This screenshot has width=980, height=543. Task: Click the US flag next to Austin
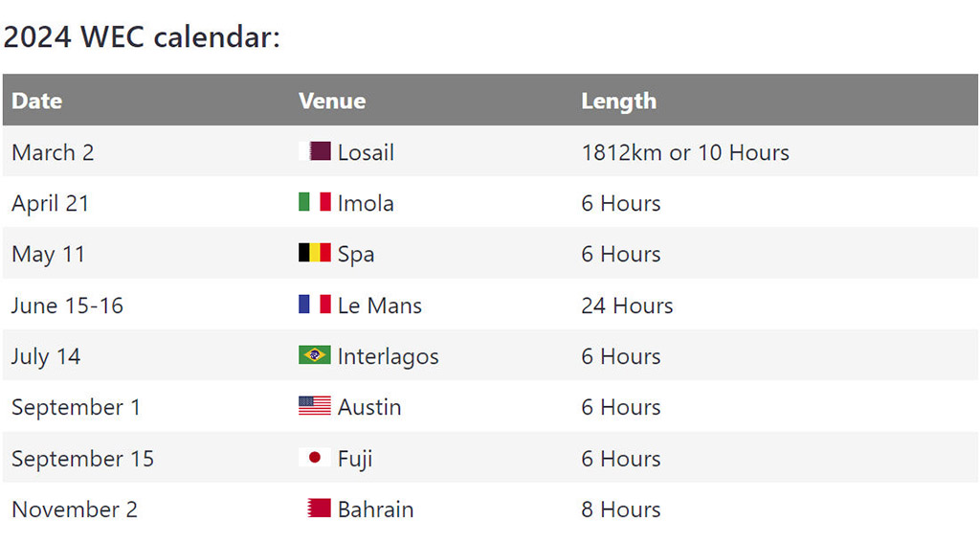(x=314, y=406)
